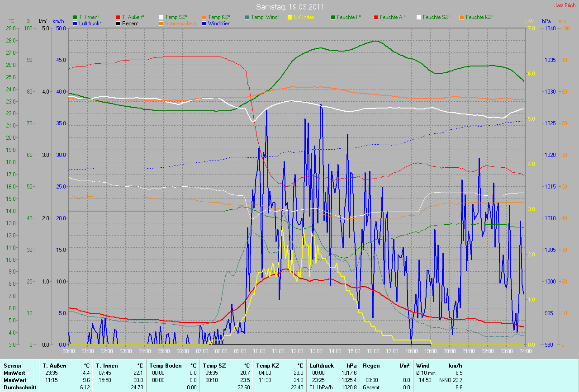579x392 pixels.
Task: Toggle the Feuchte A. legend entry
Action: tap(392, 17)
